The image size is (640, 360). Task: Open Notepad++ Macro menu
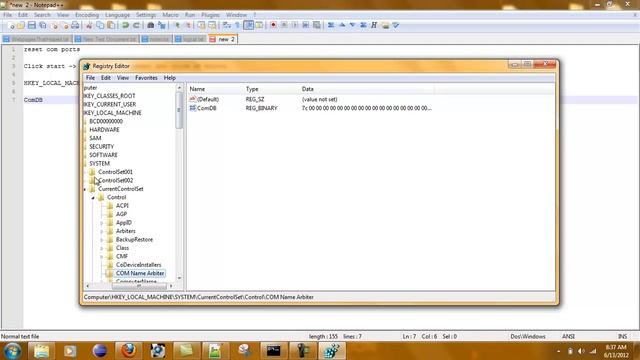170,15
